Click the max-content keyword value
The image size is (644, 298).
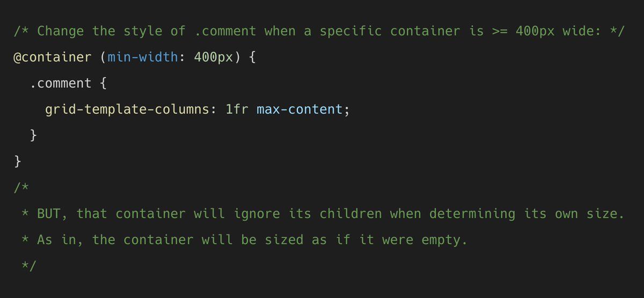299,110
